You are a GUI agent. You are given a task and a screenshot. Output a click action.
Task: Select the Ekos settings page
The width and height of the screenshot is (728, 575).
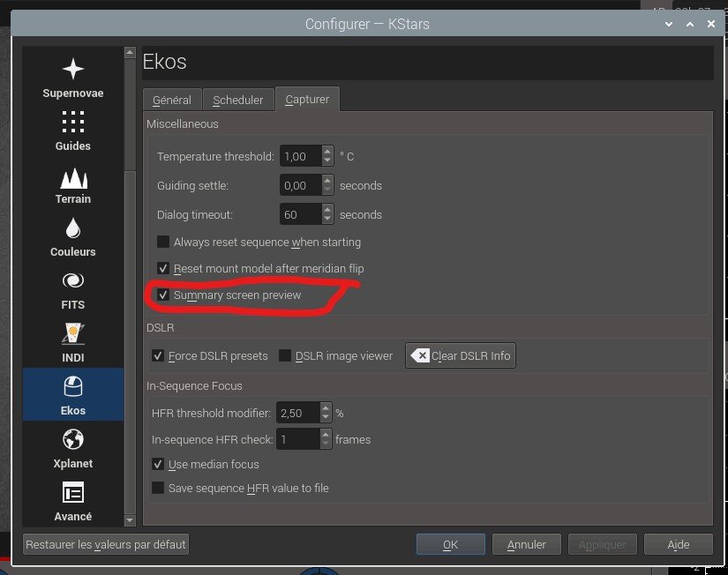(x=73, y=394)
